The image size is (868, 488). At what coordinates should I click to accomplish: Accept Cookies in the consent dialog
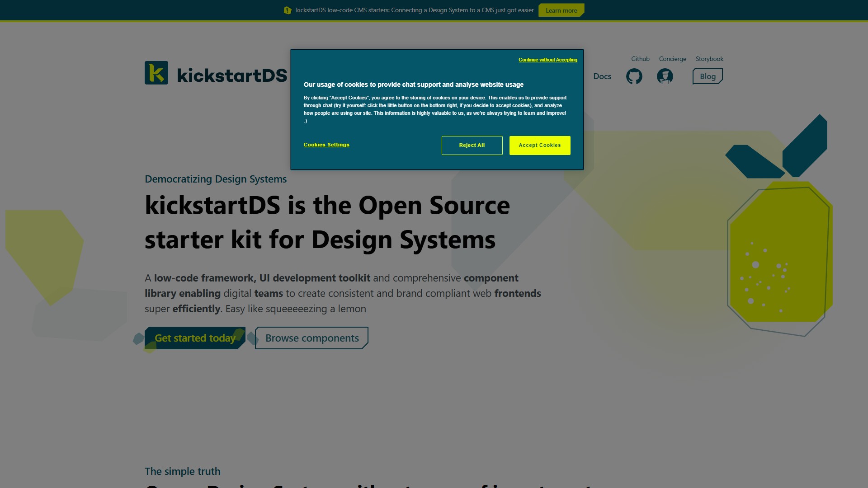[539, 145]
